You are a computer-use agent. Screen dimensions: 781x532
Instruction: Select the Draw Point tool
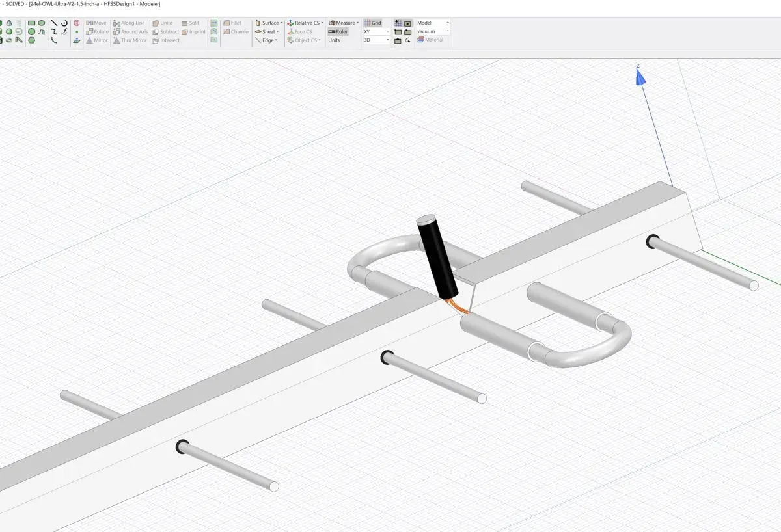tap(77, 31)
